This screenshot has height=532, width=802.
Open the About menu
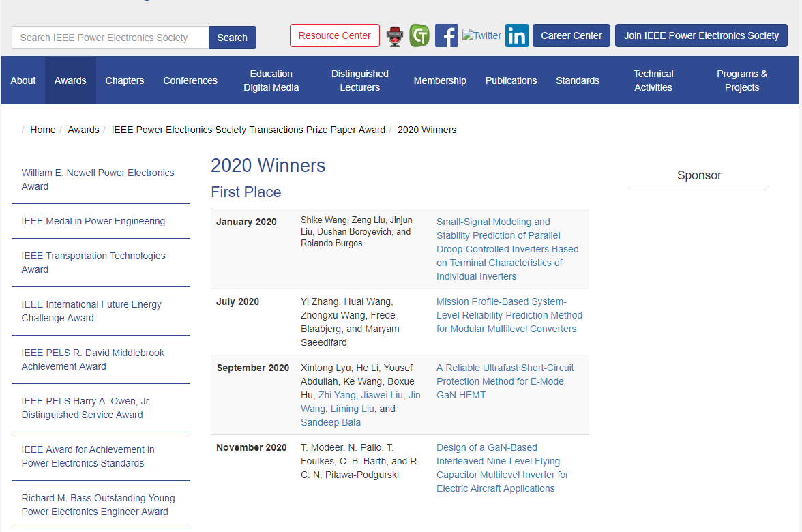23,80
